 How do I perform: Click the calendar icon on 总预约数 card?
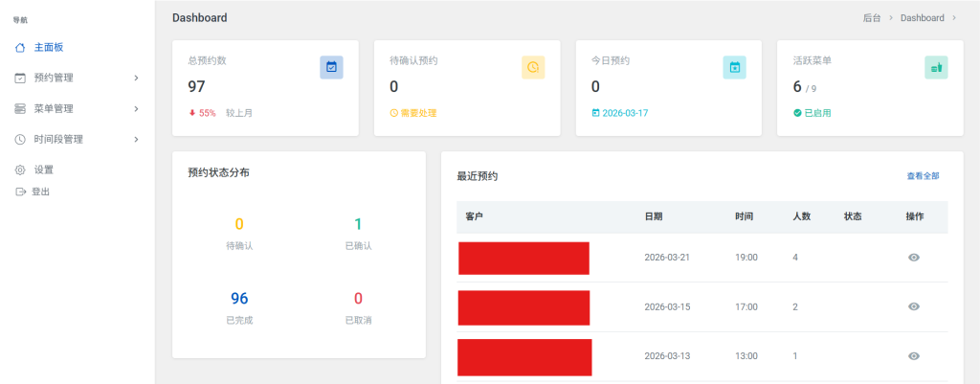pyautogui.click(x=331, y=67)
